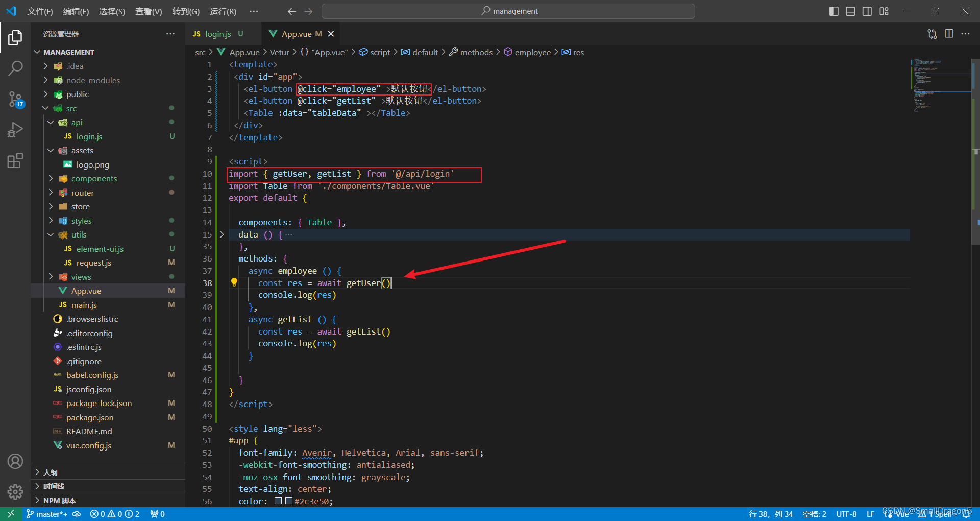Open the 查看(V) menu
This screenshot has height=521, width=980.
click(148, 11)
